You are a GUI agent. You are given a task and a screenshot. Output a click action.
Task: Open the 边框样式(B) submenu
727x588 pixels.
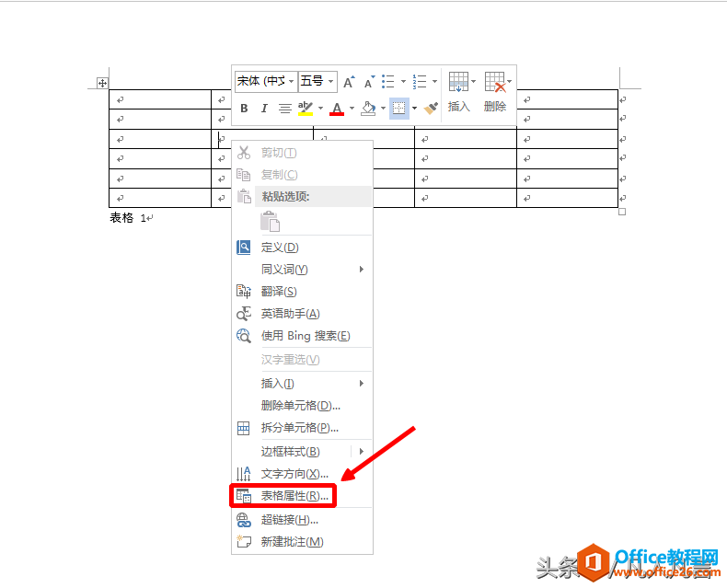pos(302,452)
